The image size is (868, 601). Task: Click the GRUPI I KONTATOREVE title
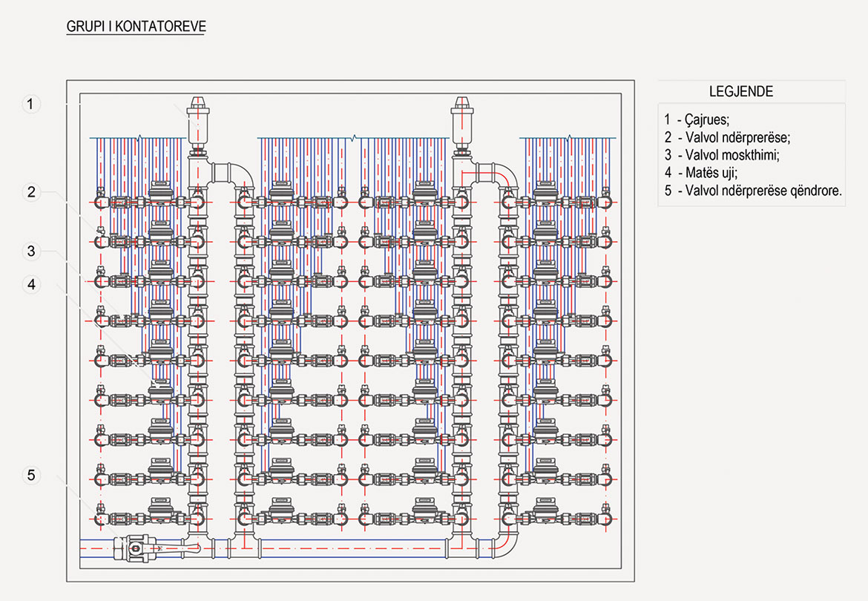tap(136, 27)
